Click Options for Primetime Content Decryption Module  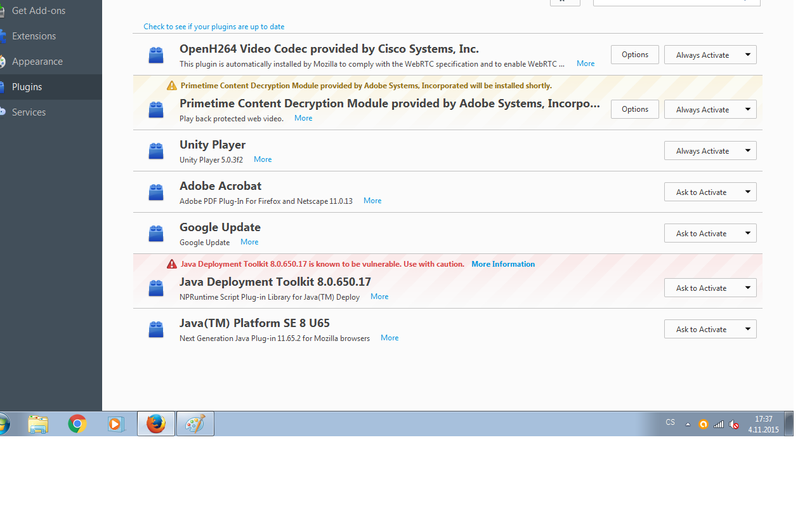[635, 109]
